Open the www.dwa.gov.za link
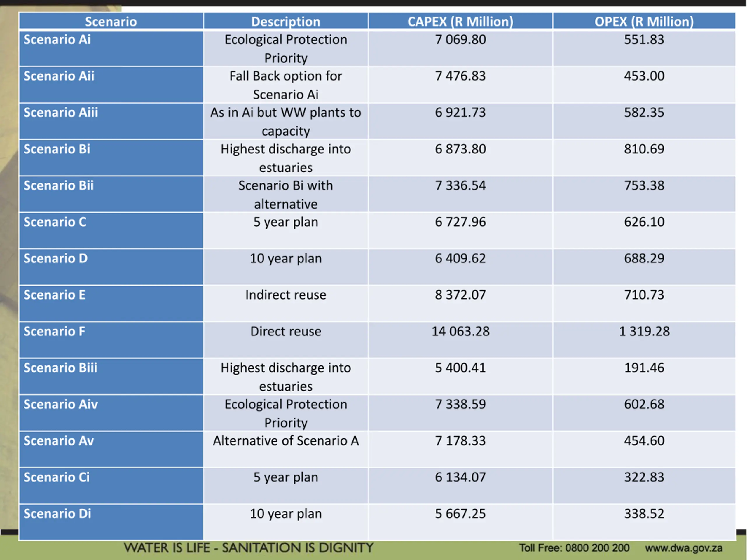747x560 pixels. (683, 548)
